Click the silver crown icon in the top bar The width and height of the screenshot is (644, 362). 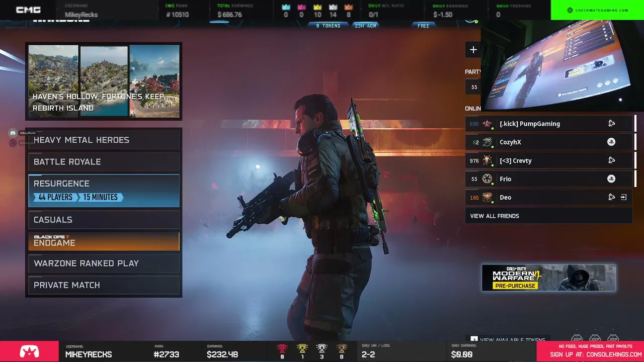pyautogui.click(x=333, y=7)
